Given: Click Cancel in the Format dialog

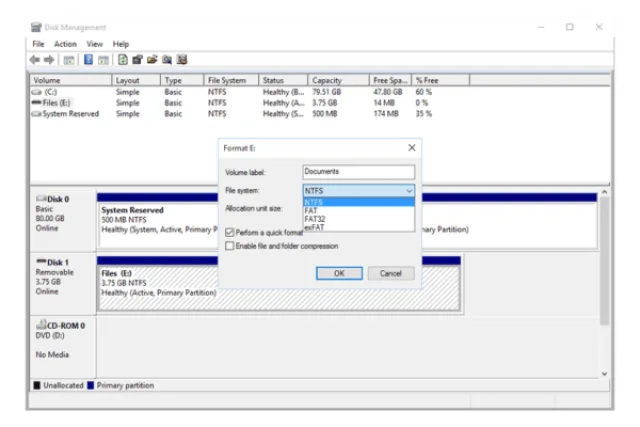Looking at the screenshot, I should (x=391, y=273).
